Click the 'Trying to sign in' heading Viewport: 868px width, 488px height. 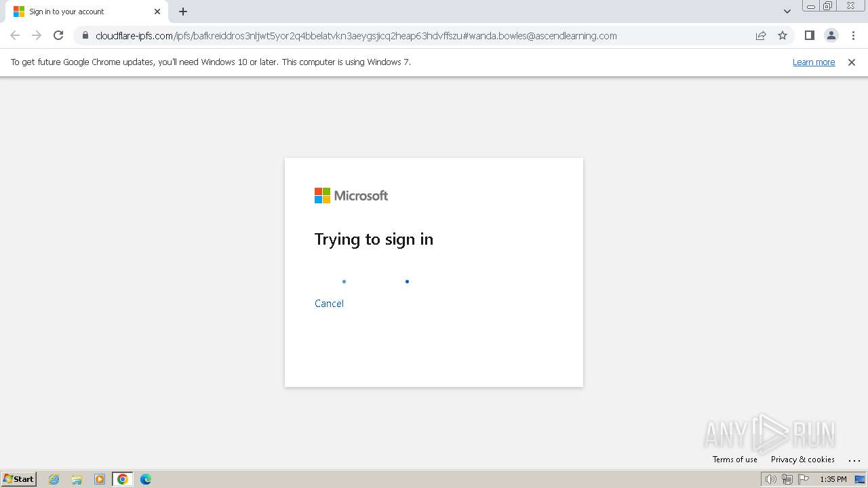click(374, 239)
